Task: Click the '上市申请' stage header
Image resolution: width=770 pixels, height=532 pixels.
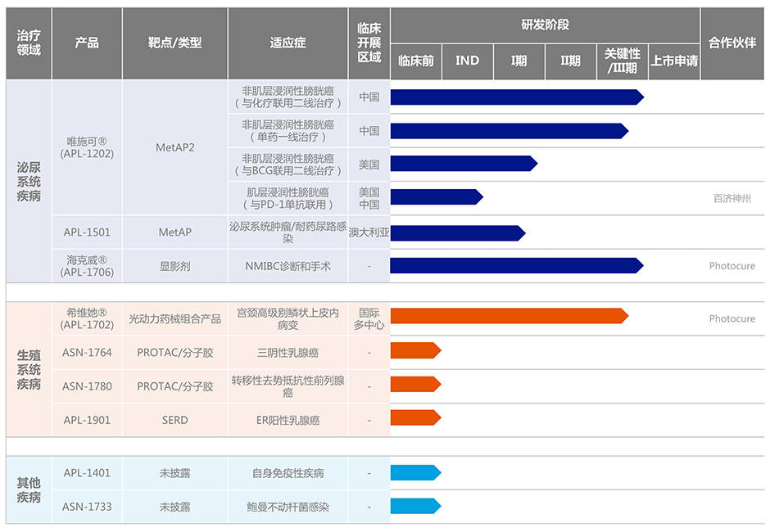Action: [x=674, y=61]
